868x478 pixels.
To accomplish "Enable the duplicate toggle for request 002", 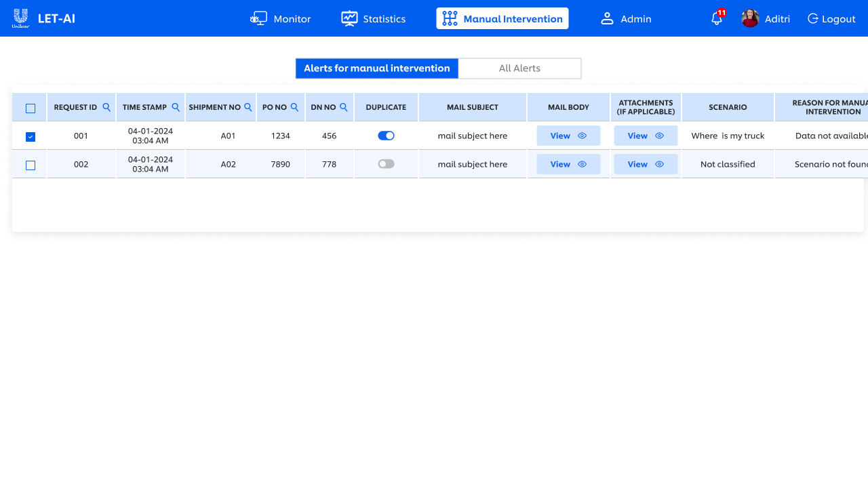I will [386, 164].
